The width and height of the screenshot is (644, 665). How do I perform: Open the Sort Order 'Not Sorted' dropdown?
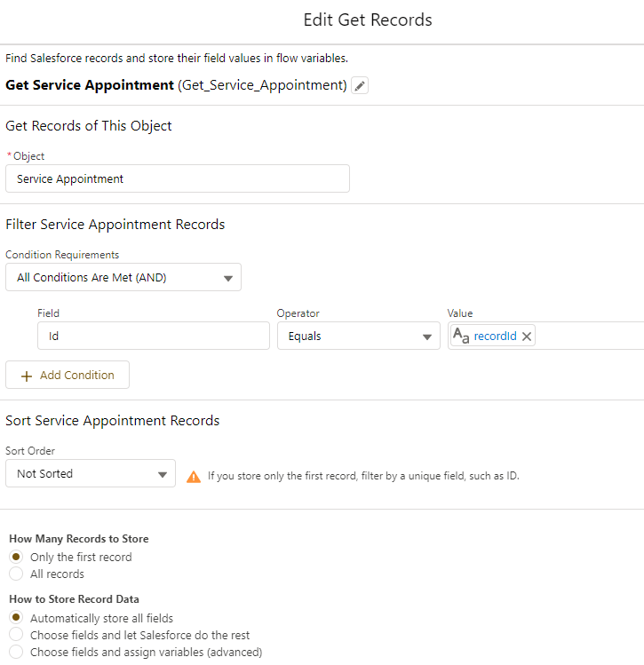[x=90, y=473]
